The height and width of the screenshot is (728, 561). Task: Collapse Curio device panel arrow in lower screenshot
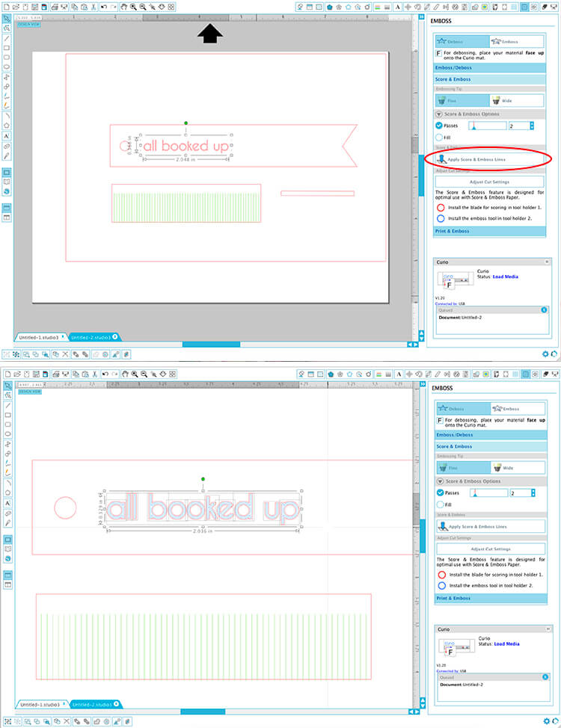point(548,629)
